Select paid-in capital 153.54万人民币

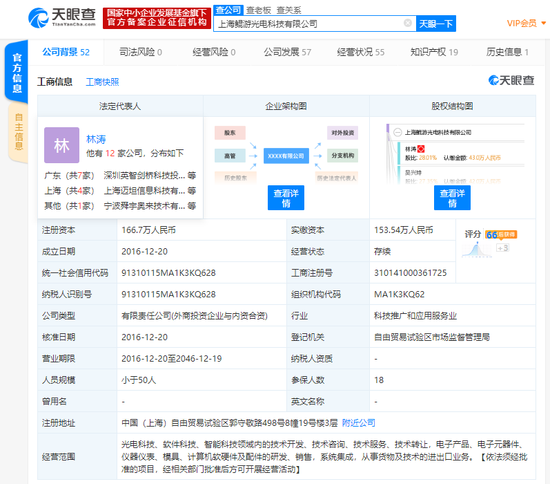tap(403, 230)
